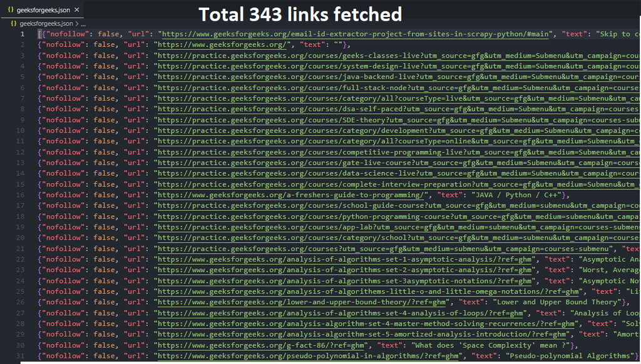Open the set-1-asymptotic-analysis link
The height and width of the screenshot is (364, 641).
coord(345,259)
